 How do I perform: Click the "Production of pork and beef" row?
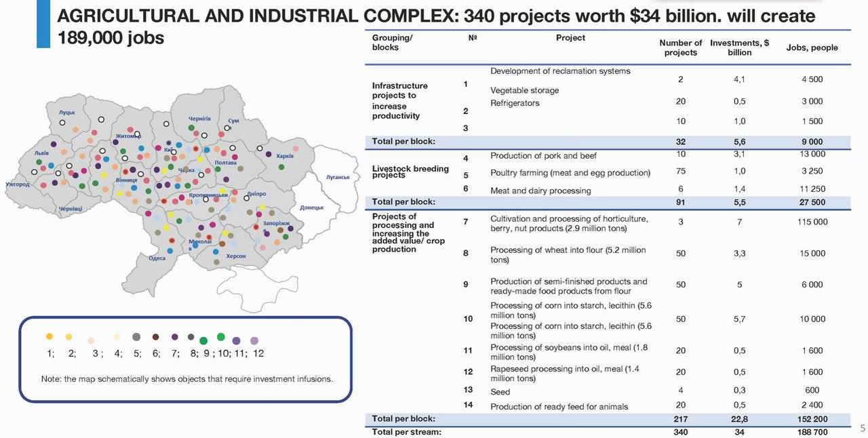(543, 156)
